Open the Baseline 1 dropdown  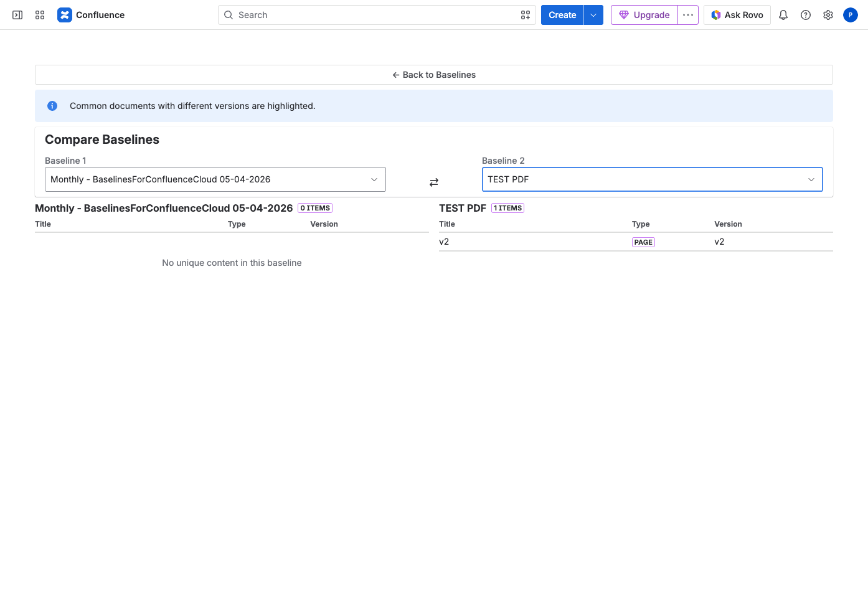[x=215, y=179]
